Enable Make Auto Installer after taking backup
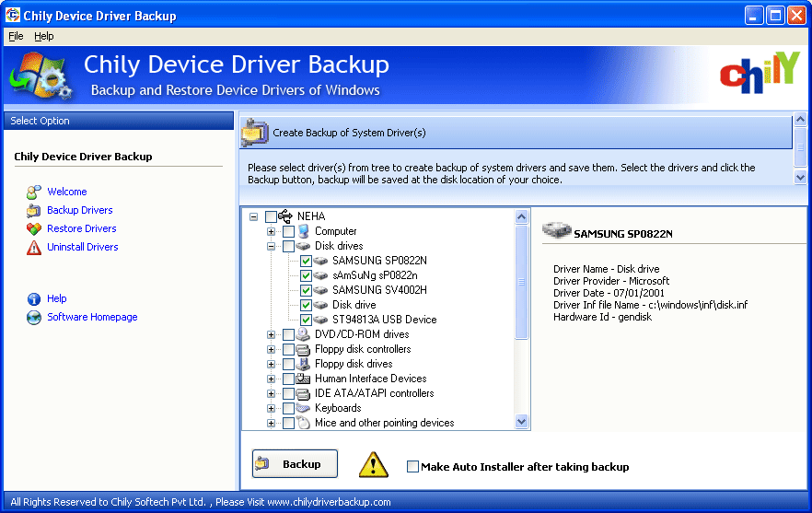812x513 pixels. tap(412, 466)
